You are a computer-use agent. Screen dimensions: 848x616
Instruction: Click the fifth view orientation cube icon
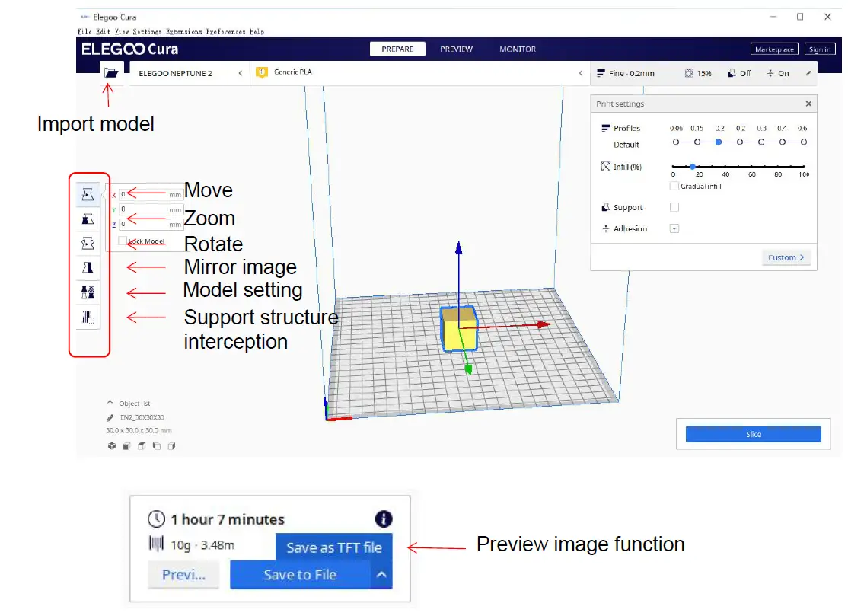(x=171, y=446)
